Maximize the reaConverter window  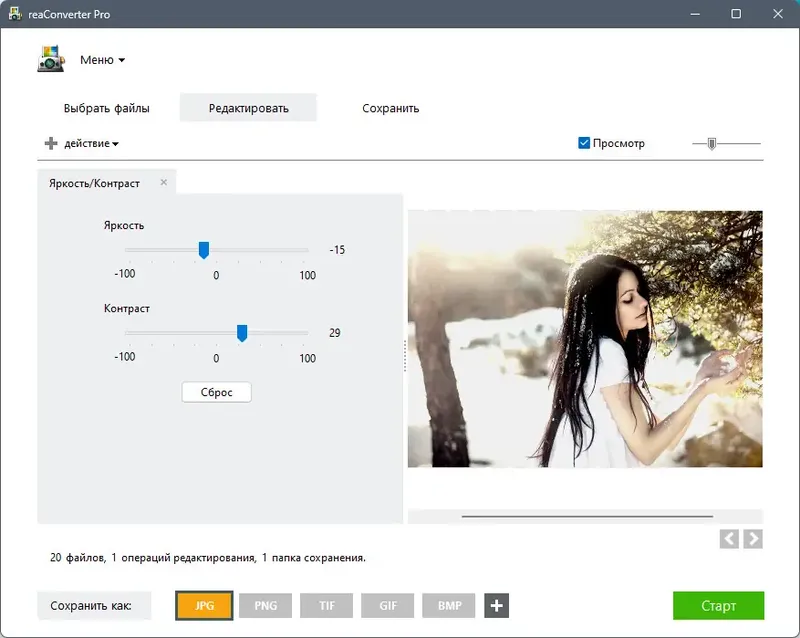tap(736, 14)
